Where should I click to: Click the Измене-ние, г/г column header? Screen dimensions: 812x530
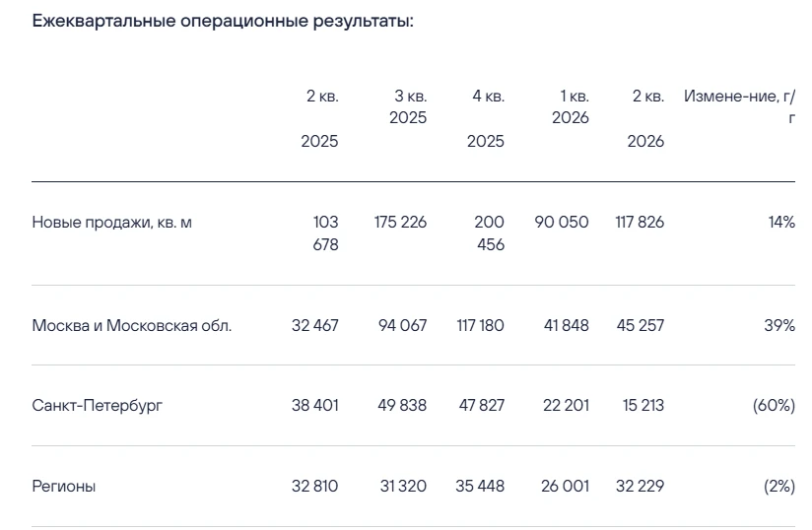(739, 106)
